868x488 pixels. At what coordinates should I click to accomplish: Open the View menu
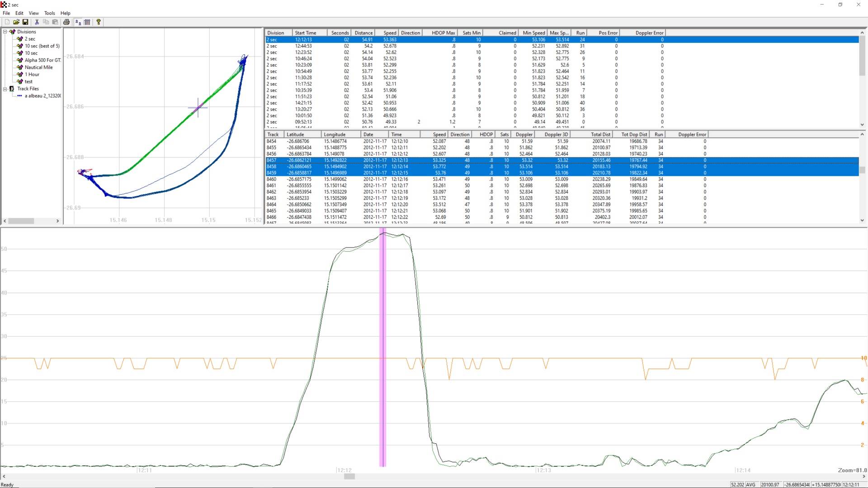tap(33, 13)
